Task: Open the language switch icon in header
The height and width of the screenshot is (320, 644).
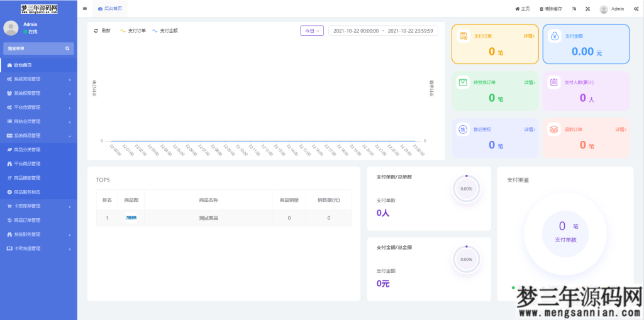Action: (x=574, y=9)
